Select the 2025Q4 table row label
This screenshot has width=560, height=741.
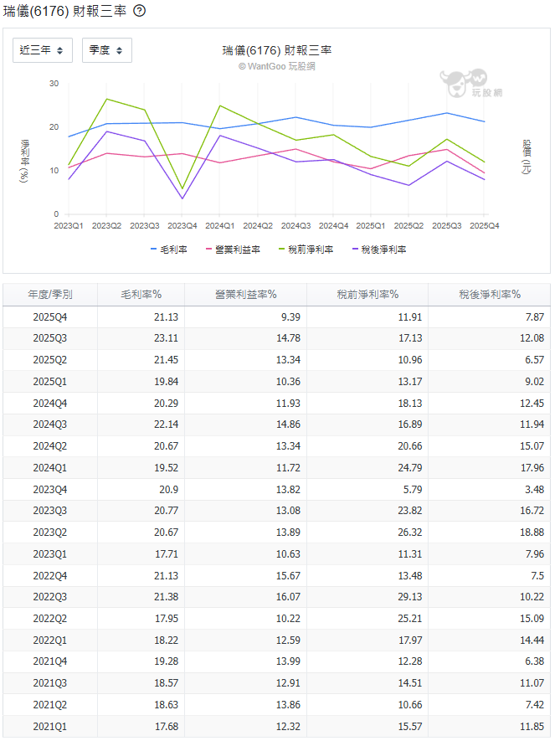[x=50, y=317]
